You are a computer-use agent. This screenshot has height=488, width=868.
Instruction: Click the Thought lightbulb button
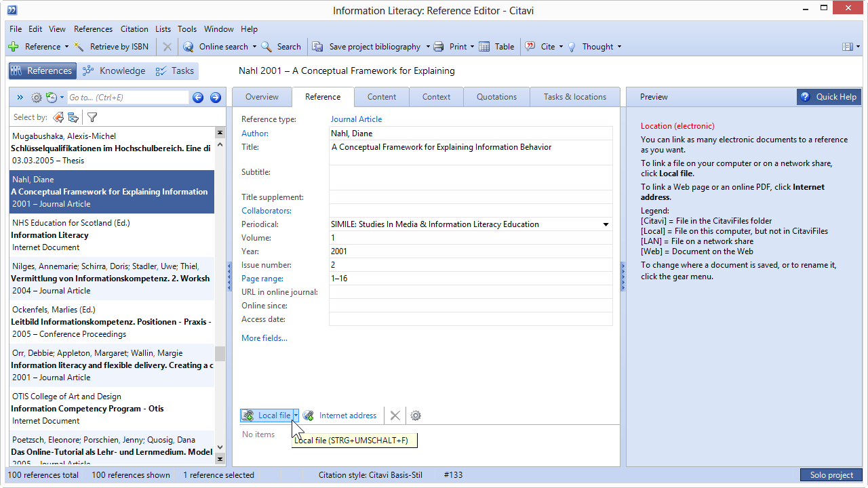(590, 47)
